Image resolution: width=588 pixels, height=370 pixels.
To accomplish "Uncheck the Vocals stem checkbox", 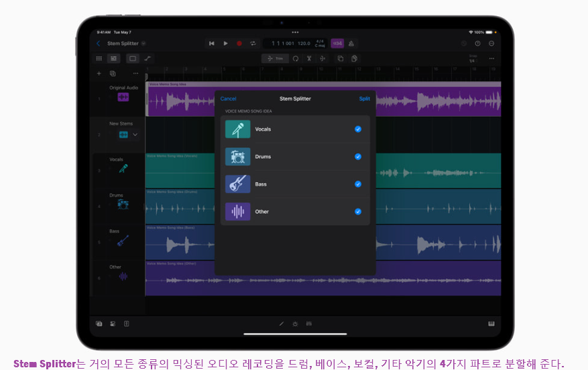I will point(358,129).
